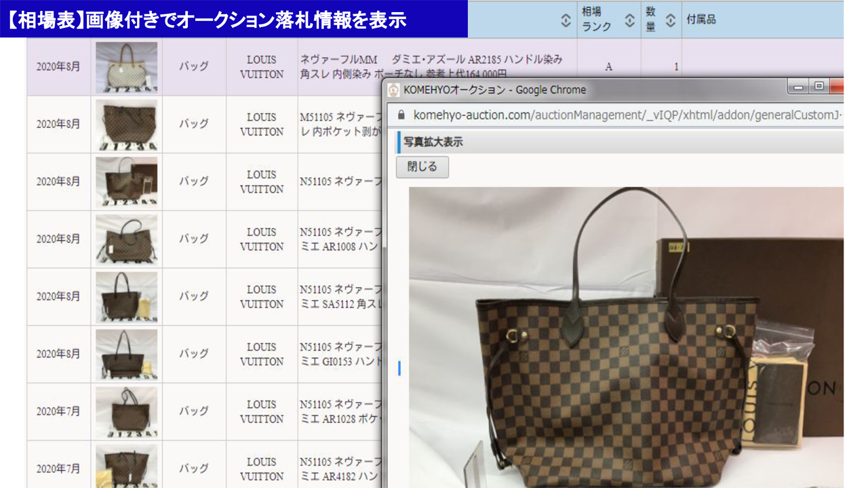
Task: Click the 相場ランク column header text
Action: pos(597,20)
